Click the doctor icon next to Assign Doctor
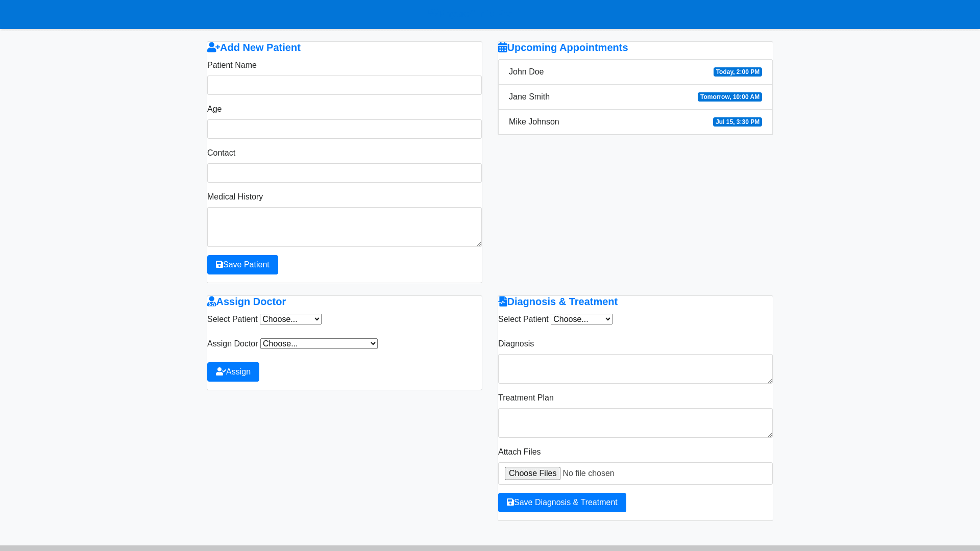 pyautogui.click(x=211, y=301)
